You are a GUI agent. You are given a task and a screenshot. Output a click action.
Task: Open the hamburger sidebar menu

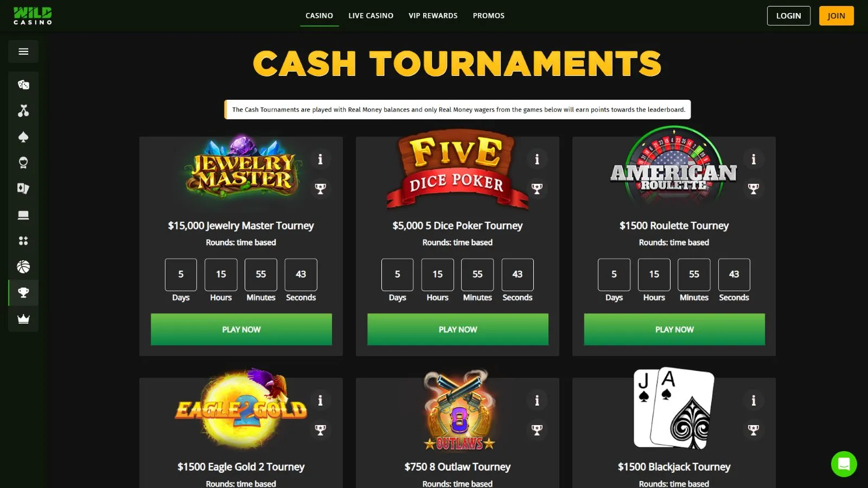point(23,52)
